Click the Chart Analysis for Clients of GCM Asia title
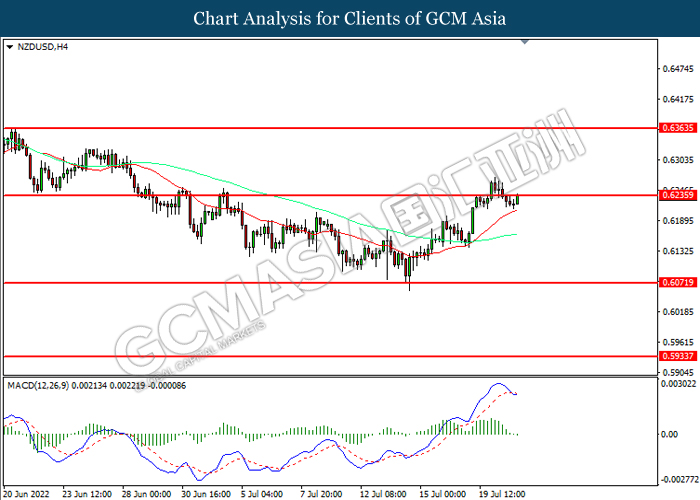Screen dimensions: 700x500 (350, 19)
